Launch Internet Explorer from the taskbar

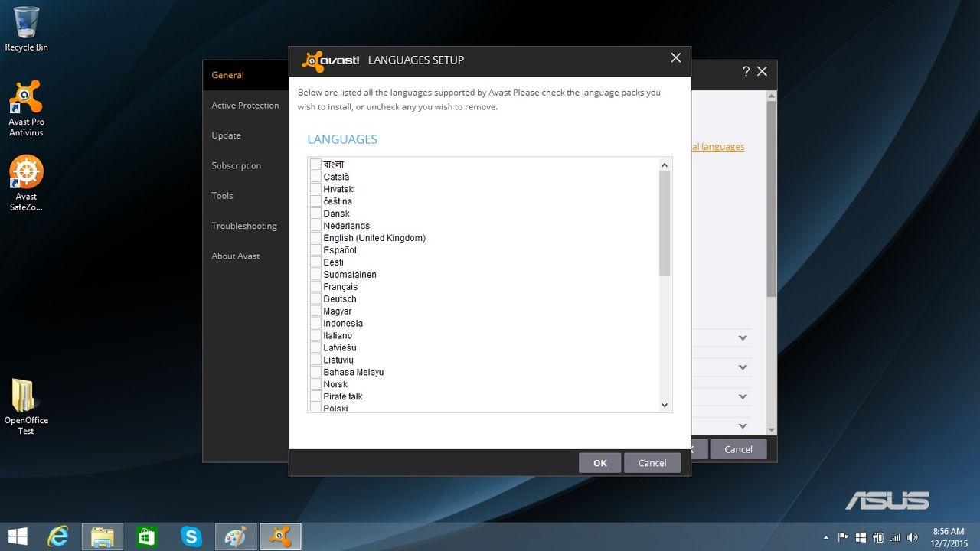58,536
